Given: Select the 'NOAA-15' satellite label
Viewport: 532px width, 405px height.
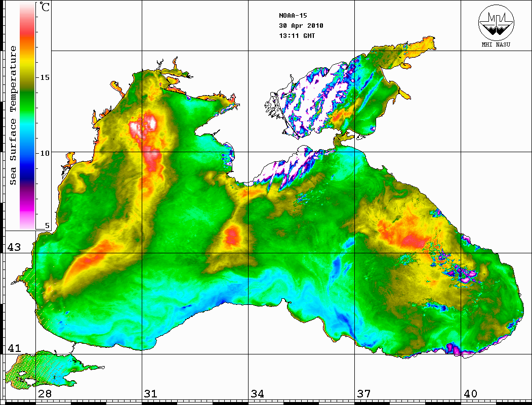Looking at the screenshot, I should tap(293, 16).
